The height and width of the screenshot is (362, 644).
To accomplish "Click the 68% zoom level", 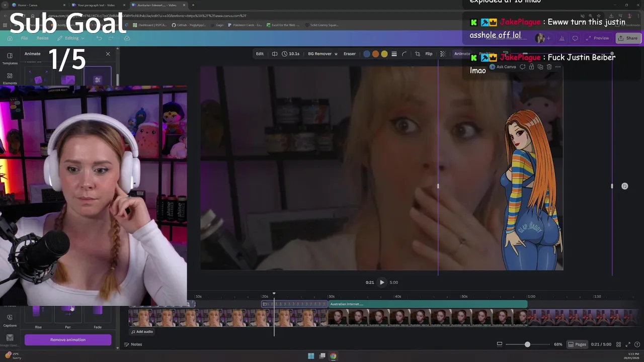I will point(558,344).
